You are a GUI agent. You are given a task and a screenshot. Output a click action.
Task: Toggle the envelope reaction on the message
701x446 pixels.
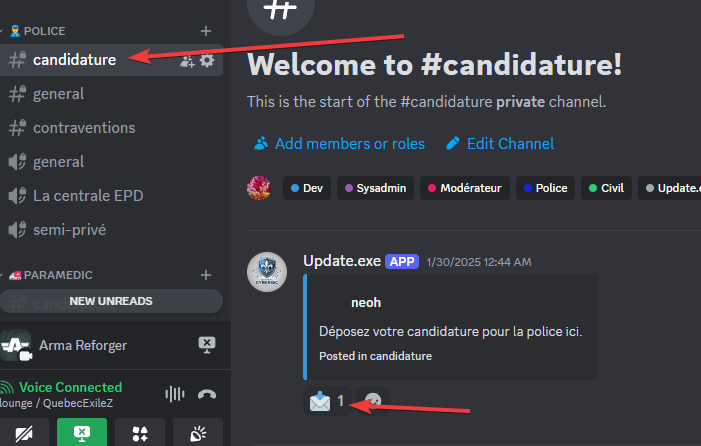click(x=327, y=401)
